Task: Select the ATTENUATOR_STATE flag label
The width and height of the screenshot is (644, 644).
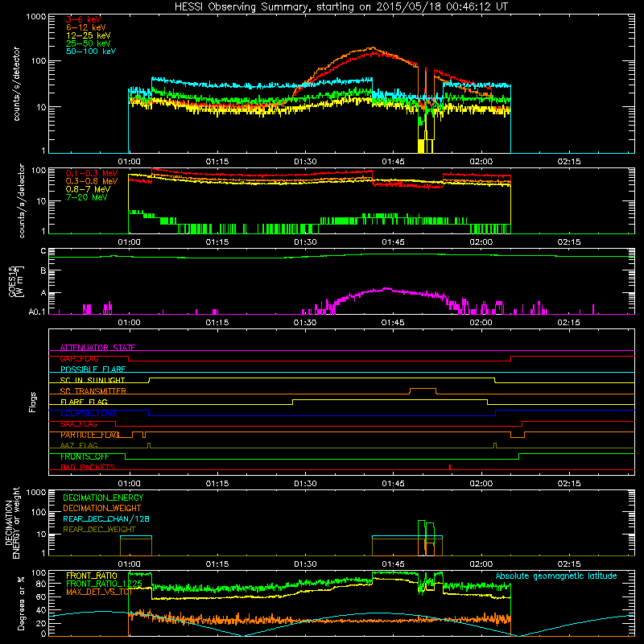Action: click(97, 348)
